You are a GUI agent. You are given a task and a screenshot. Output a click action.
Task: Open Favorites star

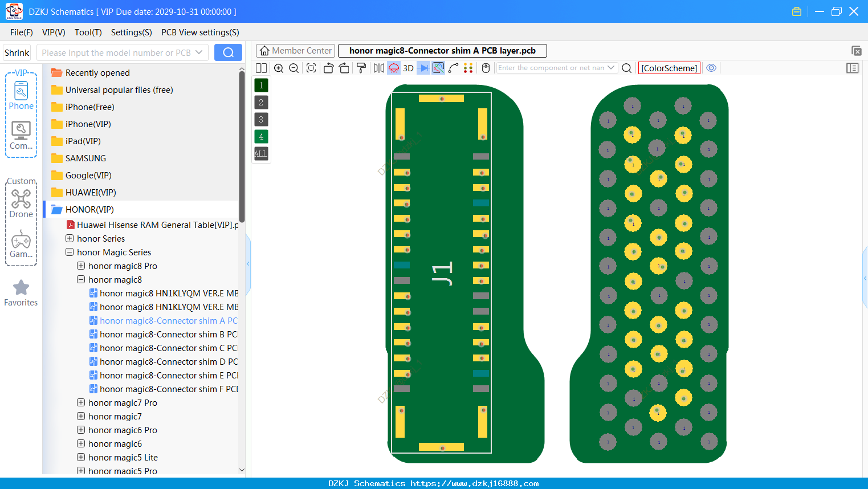tap(21, 293)
